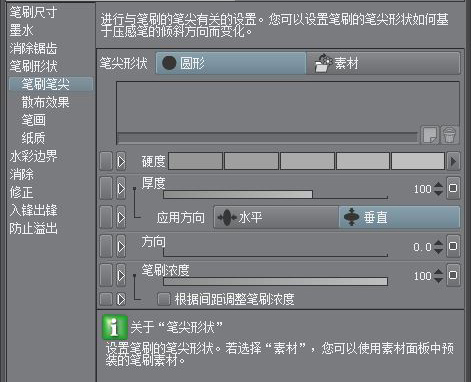The image size is (471, 382).
Task: Open 消除 category
Action: click(21, 174)
